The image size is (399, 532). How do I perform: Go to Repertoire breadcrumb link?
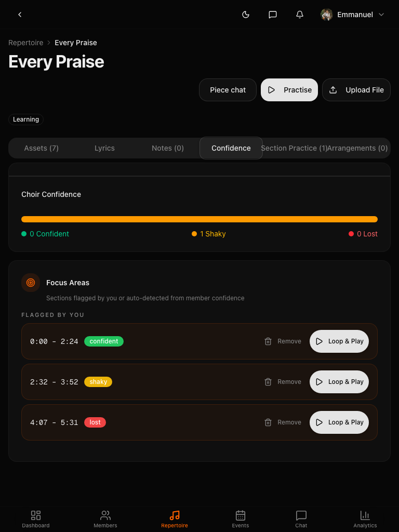(25, 43)
